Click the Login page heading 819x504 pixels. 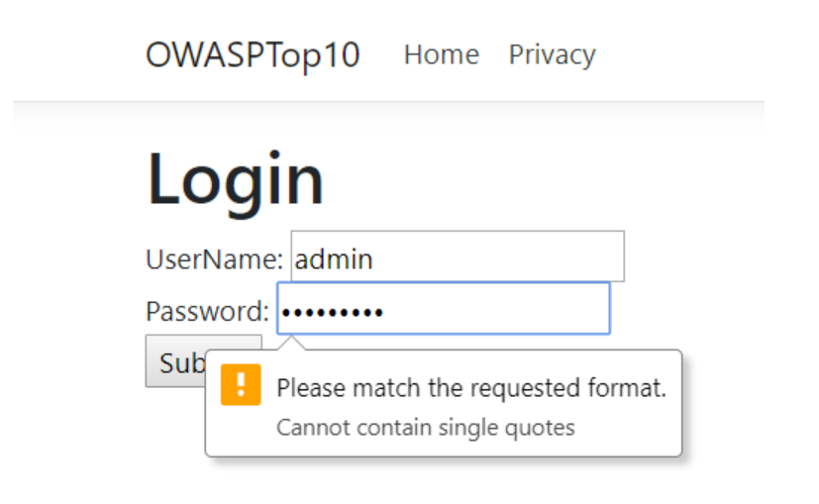(236, 180)
